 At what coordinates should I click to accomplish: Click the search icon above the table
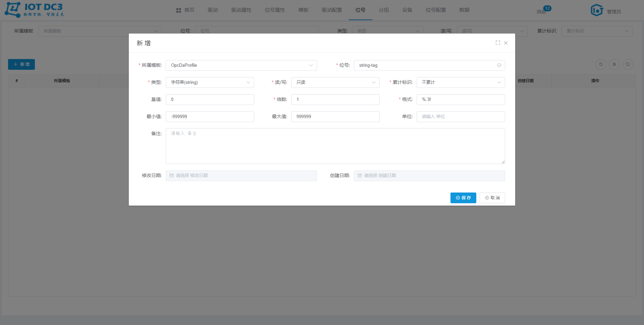628,64
